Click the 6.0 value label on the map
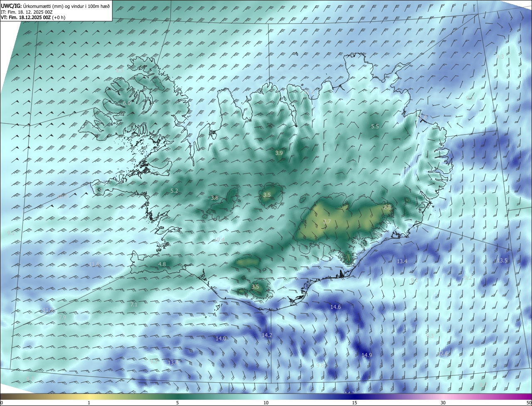The width and height of the screenshot is (532, 406). 127,103
